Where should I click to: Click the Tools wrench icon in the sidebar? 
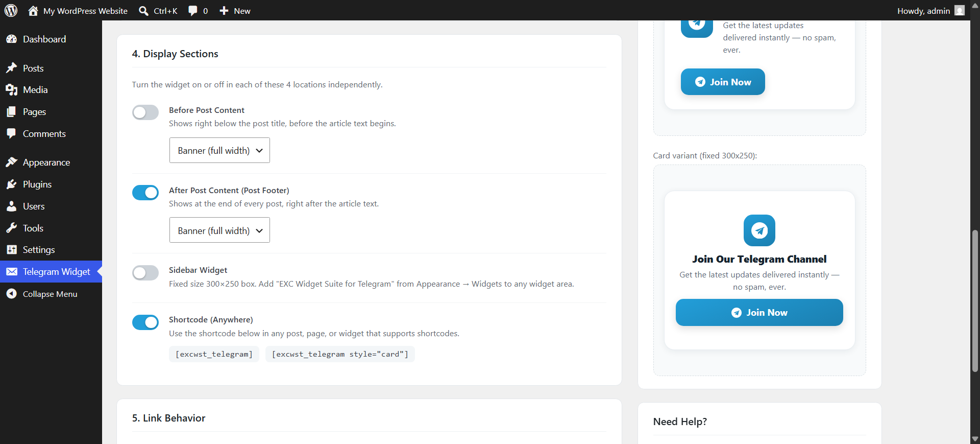point(12,228)
